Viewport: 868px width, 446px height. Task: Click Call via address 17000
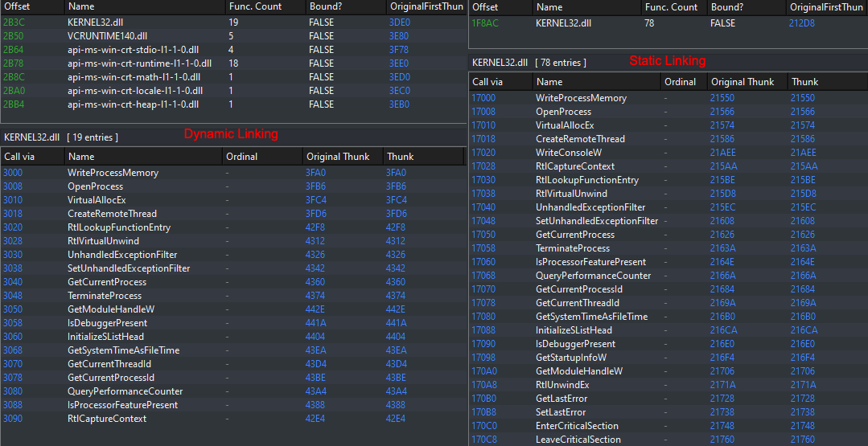[483, 98]
